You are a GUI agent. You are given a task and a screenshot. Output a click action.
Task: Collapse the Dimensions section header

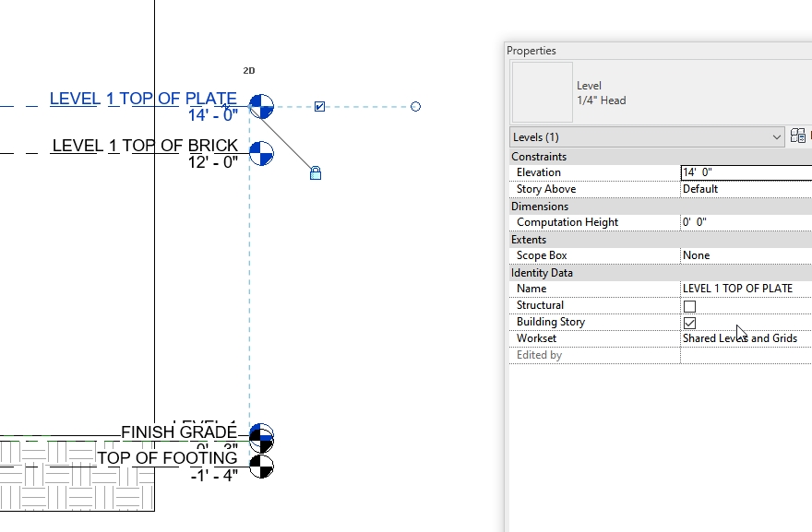[x=661, y=206]
